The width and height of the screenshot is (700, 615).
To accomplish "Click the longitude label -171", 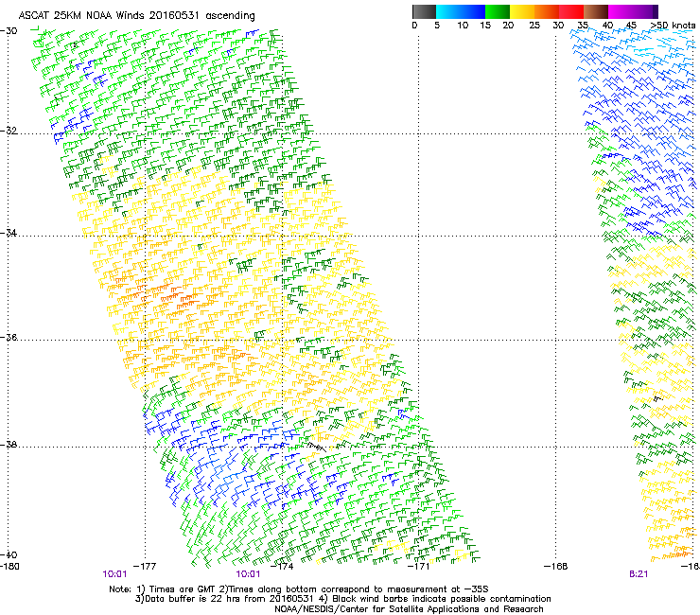I will tap(418, 567).
